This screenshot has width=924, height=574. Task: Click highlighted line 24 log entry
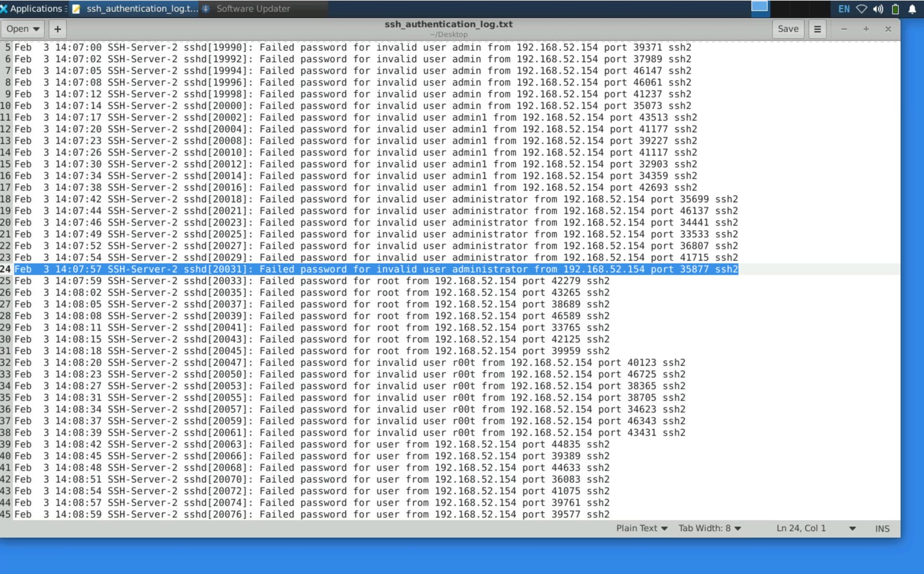tap(375, 269)
